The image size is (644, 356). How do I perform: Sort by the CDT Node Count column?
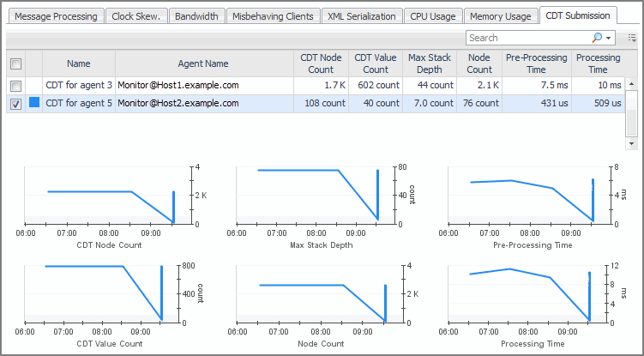[321, 63]
